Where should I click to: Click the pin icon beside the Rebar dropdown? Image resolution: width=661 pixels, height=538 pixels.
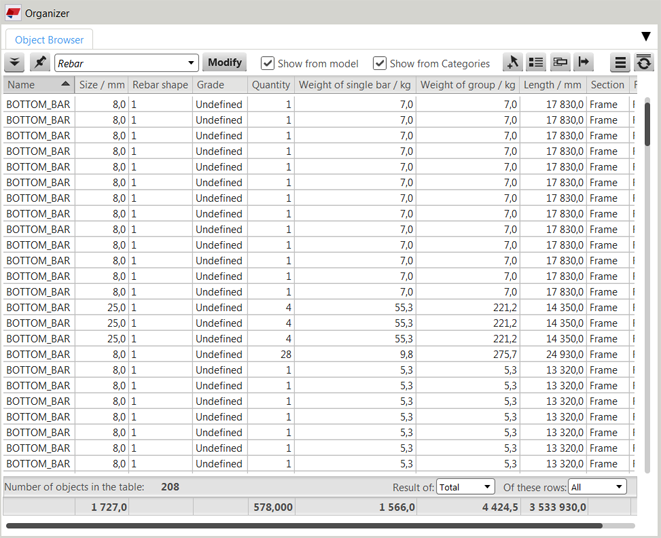[x=40, y=63]
